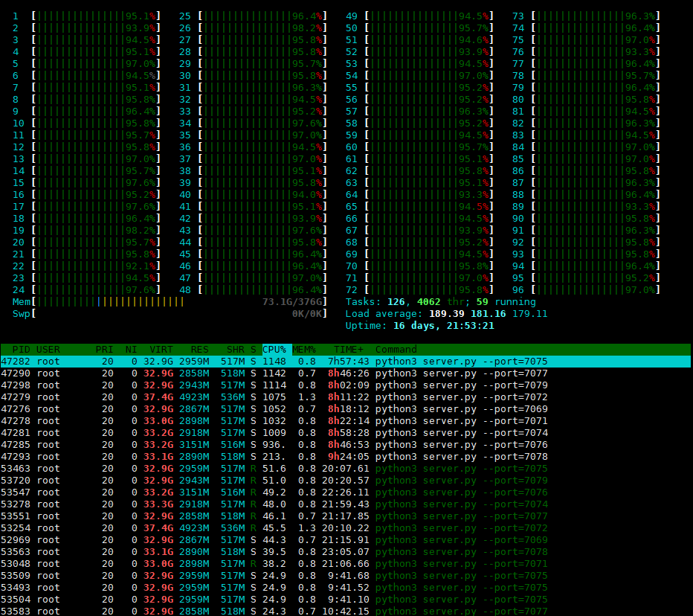Sort by the PID column header
The width and height of the screenshot is (693, 616).
[x=19, y=349]
